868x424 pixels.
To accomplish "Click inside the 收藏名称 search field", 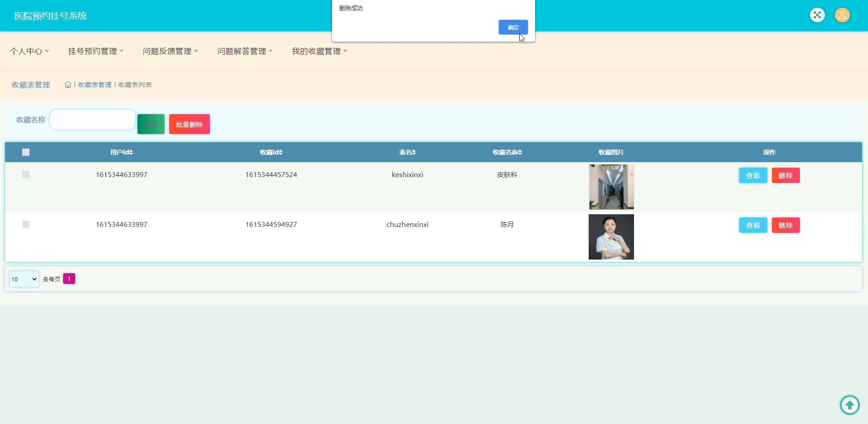I will click(92, 120).
